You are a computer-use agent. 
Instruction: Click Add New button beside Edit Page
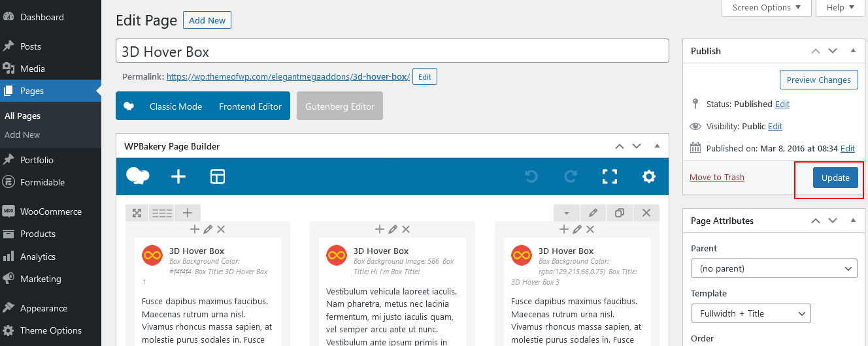207,20
